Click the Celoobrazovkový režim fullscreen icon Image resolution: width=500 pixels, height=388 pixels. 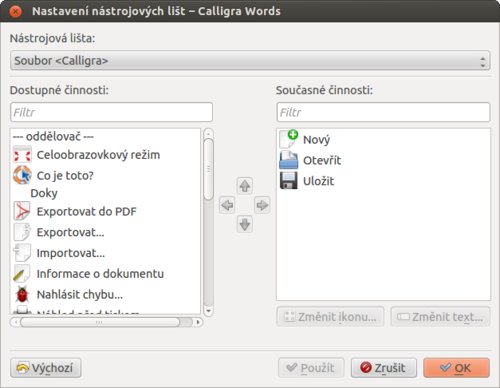[22, 155]
